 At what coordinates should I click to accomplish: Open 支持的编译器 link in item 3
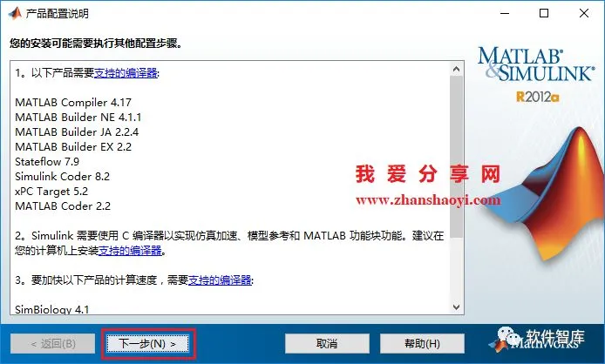pos(220,280)
